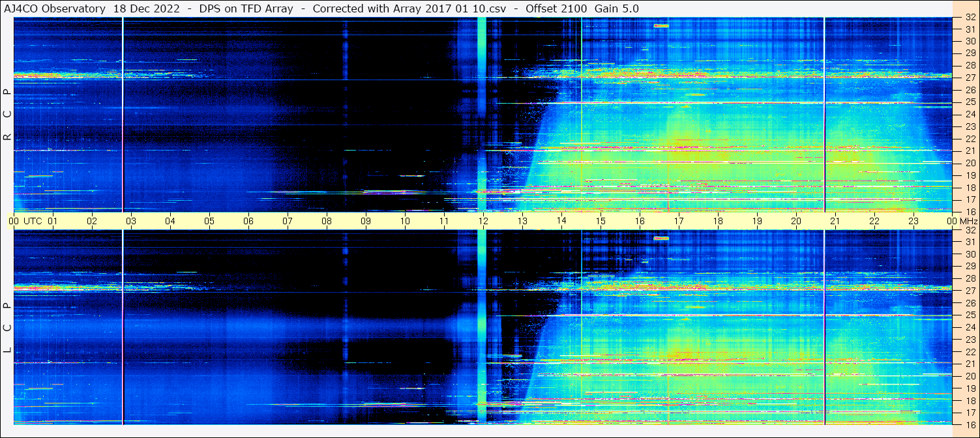Click 16 MHz on RCP frequency scale
Viewport: 980px width, 438px height.
click(970, 211)
